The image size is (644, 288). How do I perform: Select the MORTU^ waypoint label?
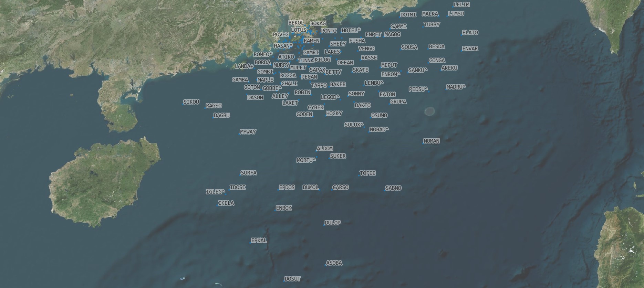click(x=307, y=160)
